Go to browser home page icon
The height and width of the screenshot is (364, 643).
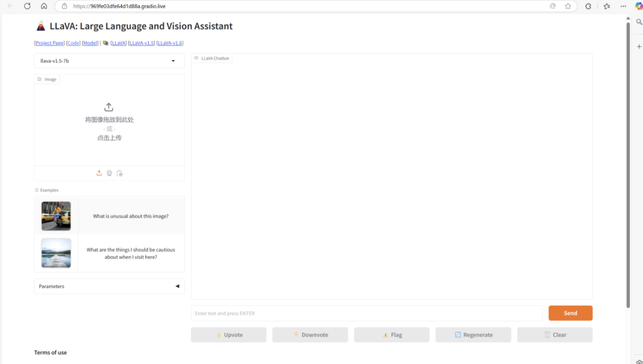[44, 6]
